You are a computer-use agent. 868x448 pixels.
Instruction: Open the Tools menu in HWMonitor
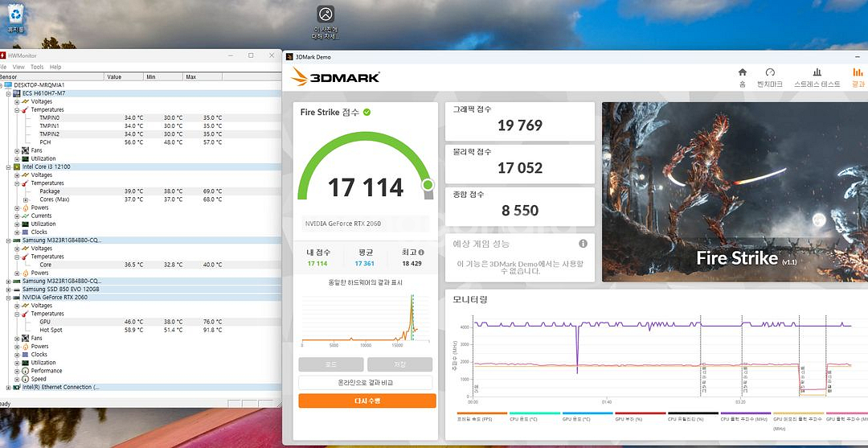[x=37, y=67]
